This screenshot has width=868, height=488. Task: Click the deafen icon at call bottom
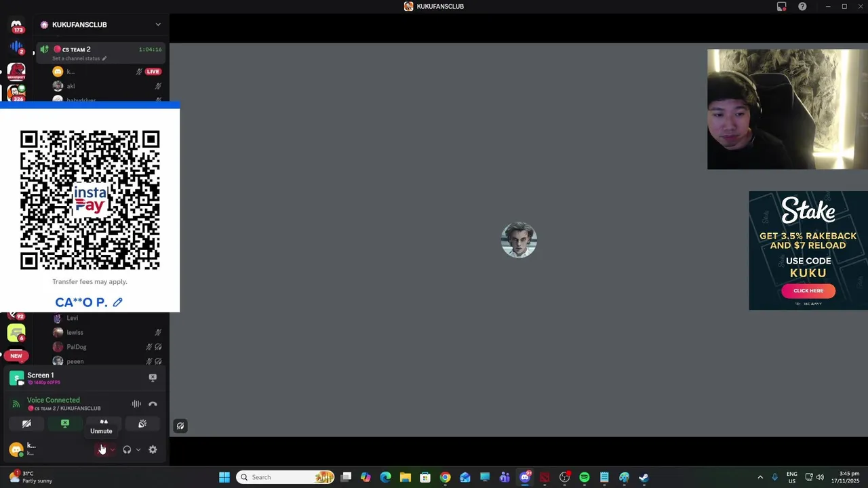tap(180, 426)
